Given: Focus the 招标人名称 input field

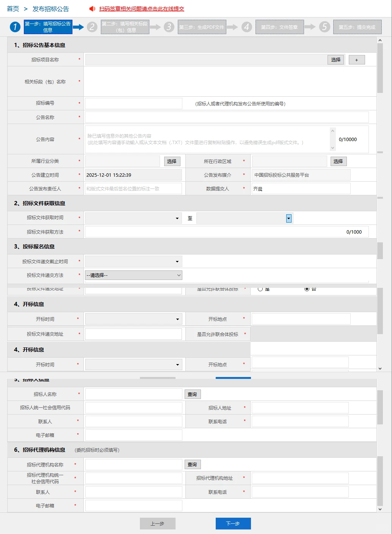Looking at the screenshot, I should (x=133, y=394).
